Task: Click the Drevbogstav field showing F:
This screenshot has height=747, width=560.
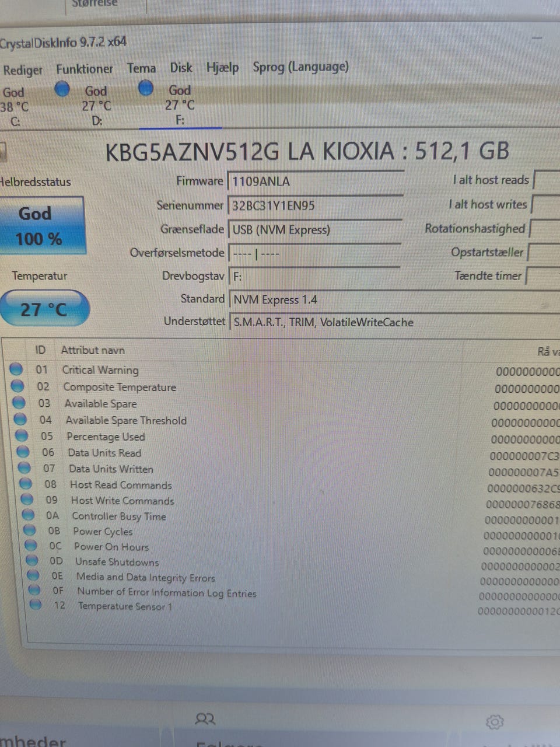Action: click(314, 276)
